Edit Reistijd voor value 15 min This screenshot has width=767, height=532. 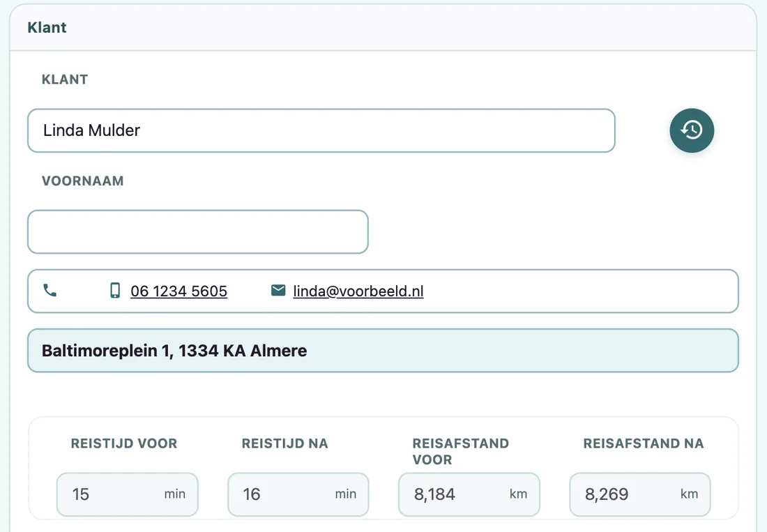(128, 494)
